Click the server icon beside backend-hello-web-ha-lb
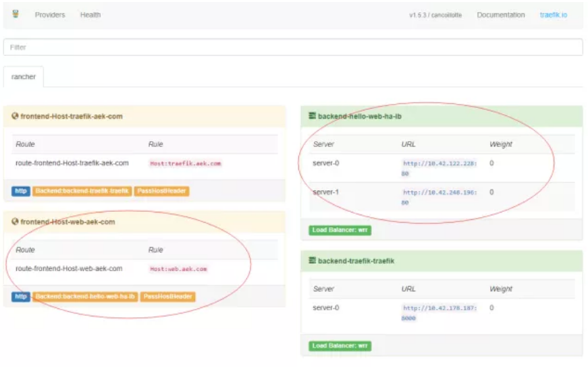 pos(312,116)
